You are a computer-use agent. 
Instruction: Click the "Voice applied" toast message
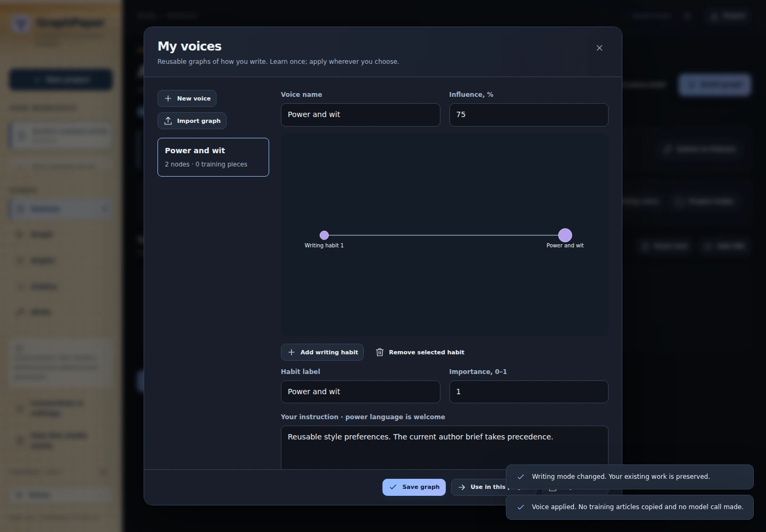pos(638,507)
